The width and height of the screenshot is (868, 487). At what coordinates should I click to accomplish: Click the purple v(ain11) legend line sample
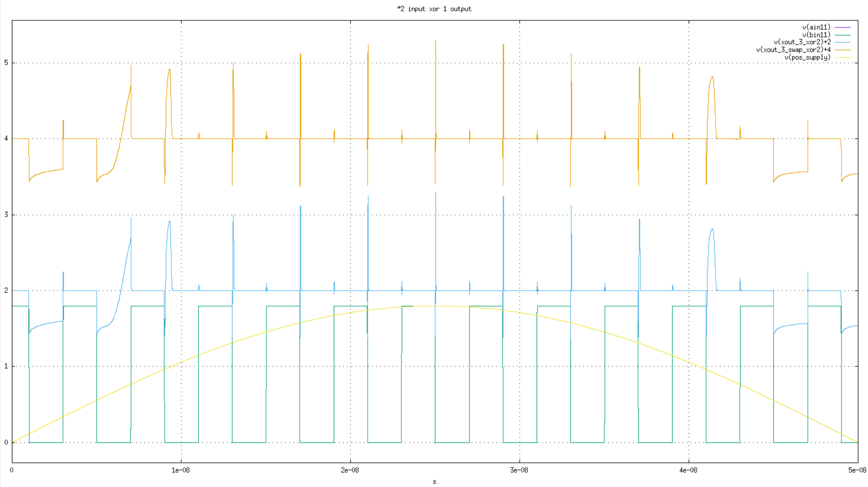[842, 27]
